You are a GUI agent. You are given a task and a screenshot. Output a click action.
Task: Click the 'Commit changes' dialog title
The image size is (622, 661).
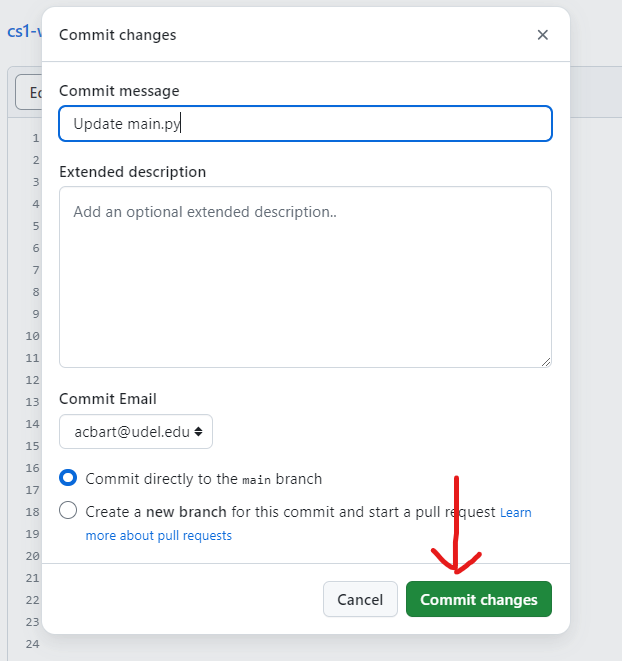tap(118, 35)
